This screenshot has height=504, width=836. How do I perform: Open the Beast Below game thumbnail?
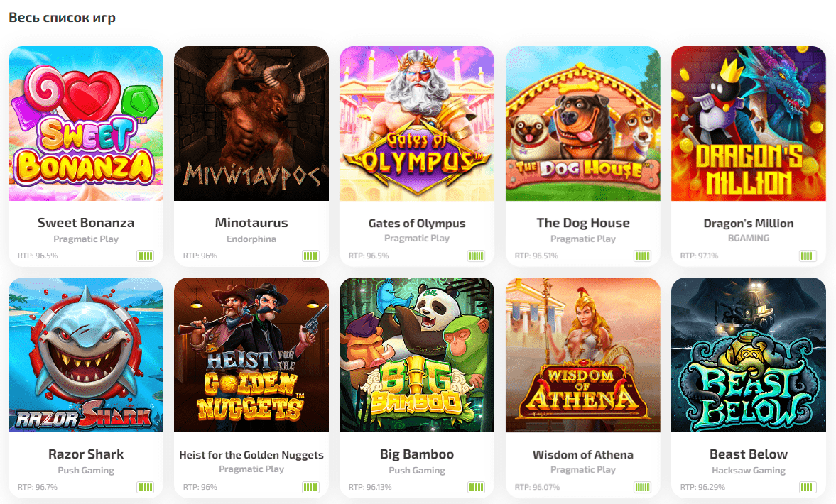[749, 355]
